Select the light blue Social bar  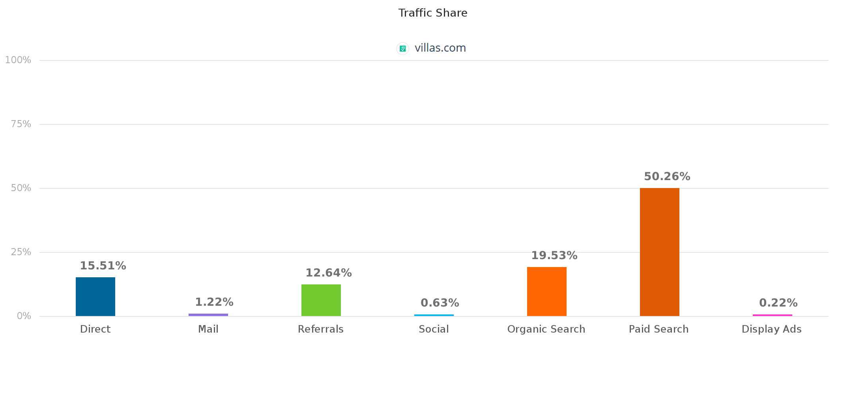434,315
